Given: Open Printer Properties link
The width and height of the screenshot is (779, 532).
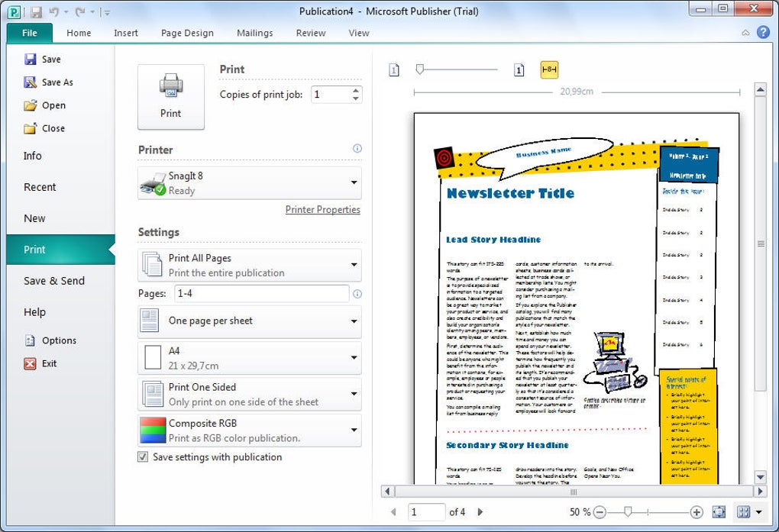Looking at the screenshot, I should pyautogui.click(x=323, y=210).
